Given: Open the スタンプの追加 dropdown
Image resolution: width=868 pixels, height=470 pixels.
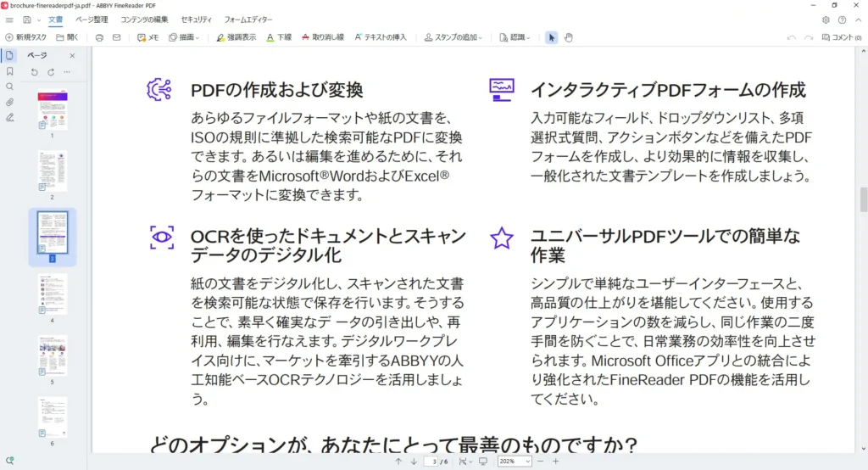Looking at the screenshot, I should point(453,37).
